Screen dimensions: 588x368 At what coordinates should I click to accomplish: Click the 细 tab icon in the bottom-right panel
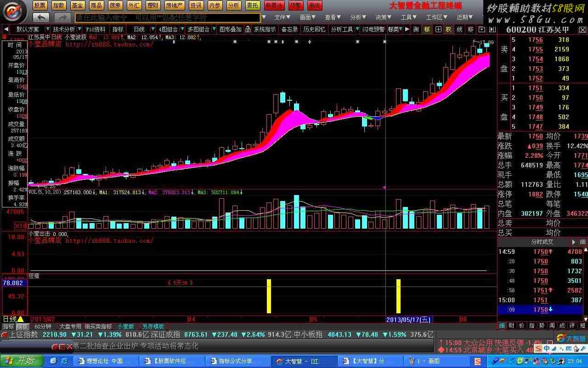(502, 326)
